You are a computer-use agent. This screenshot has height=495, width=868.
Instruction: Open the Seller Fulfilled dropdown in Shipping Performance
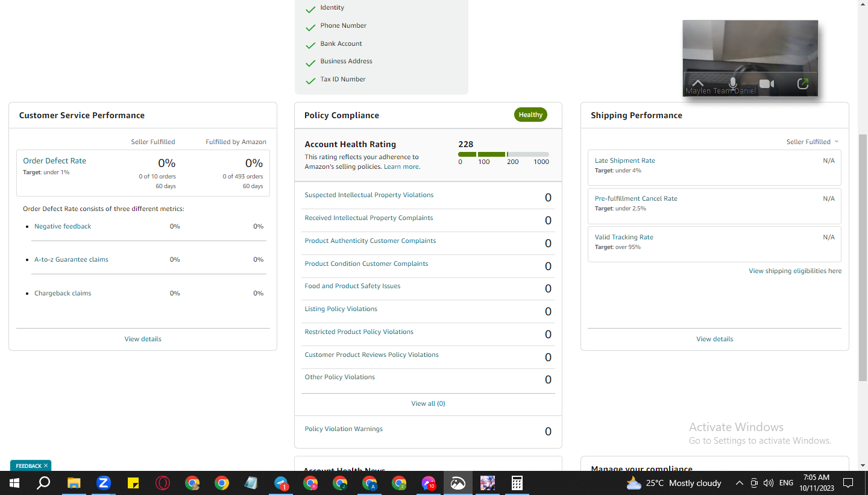(x=812, y=142)
